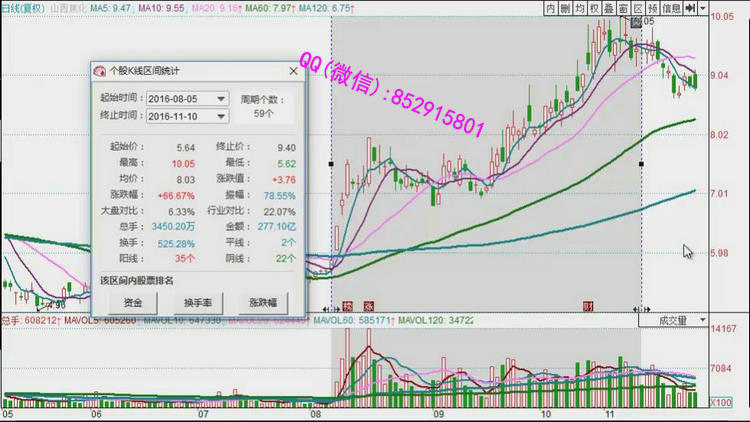Toggle the 权 price adjustment button
The image size is (750, 422).
point(594,8)
